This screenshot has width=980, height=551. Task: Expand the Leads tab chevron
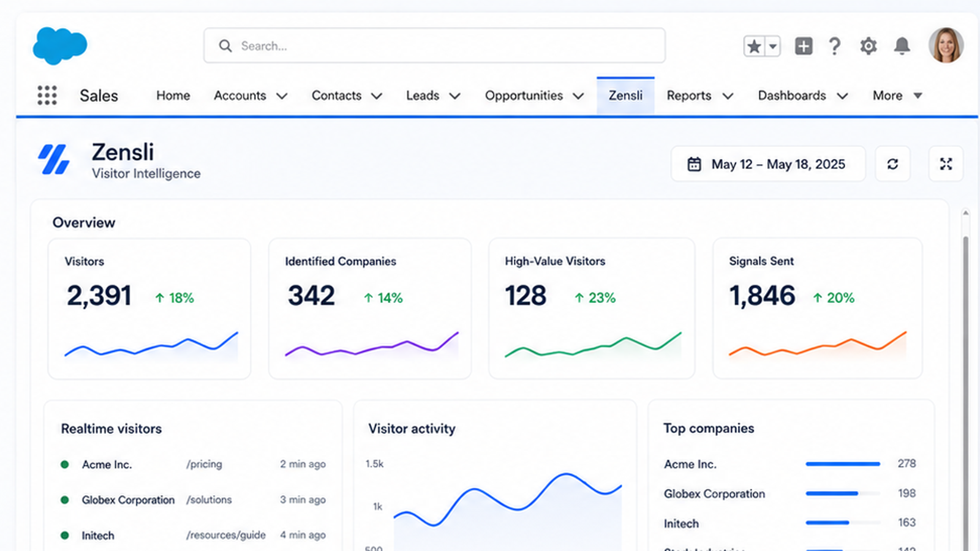point(454,96)
